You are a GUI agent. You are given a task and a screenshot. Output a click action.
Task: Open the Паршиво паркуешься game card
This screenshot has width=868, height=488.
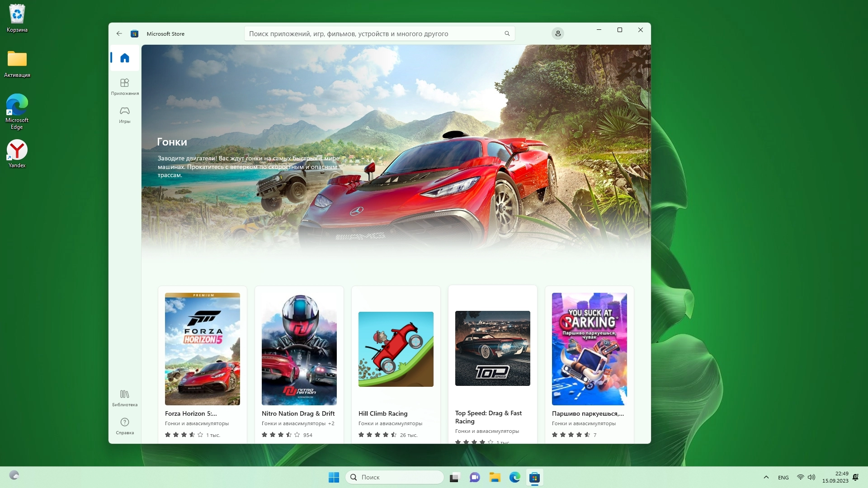click(589, 349)
